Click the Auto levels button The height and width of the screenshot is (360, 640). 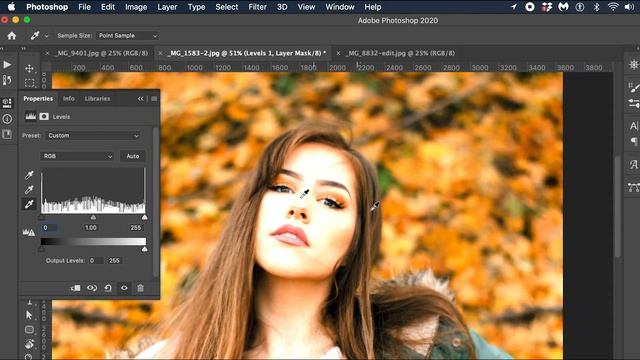[133, 156]
